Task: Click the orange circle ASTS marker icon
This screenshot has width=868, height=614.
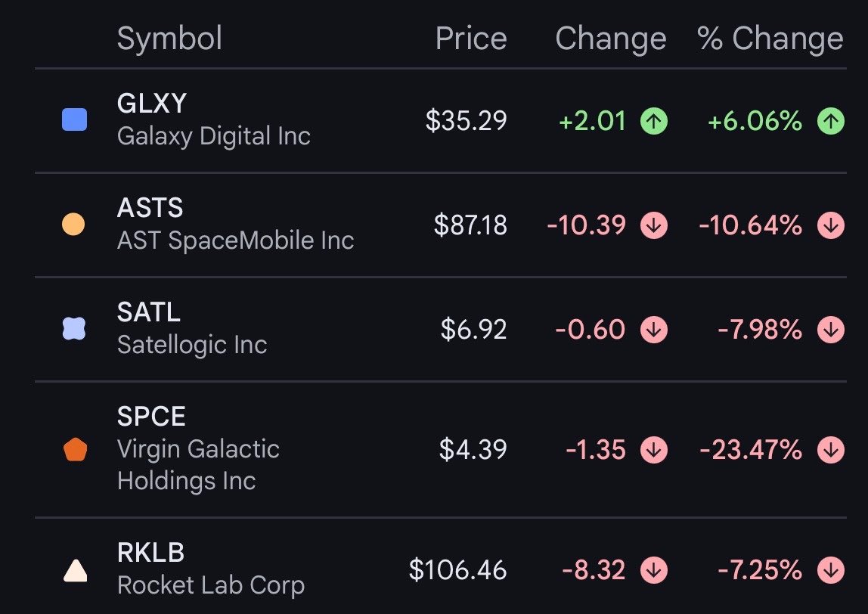Action: pyautogui.click(x=73, y=225)
